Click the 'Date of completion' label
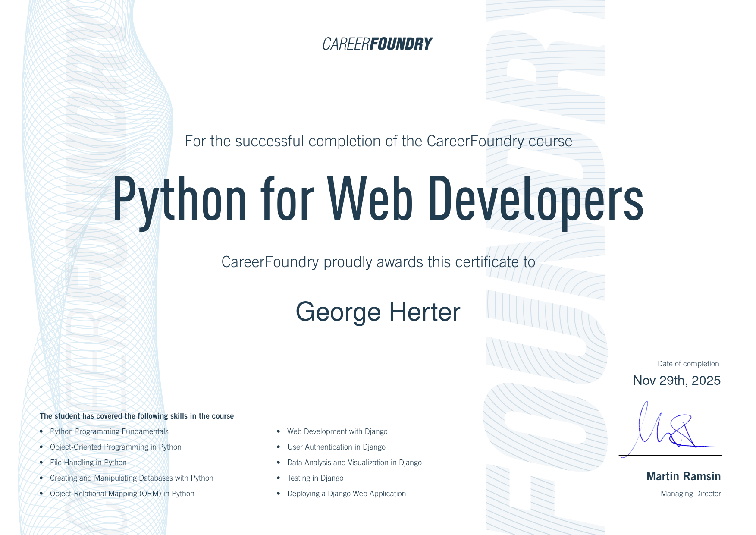This screenshot has height=535, width=756. tap(688, 364)
